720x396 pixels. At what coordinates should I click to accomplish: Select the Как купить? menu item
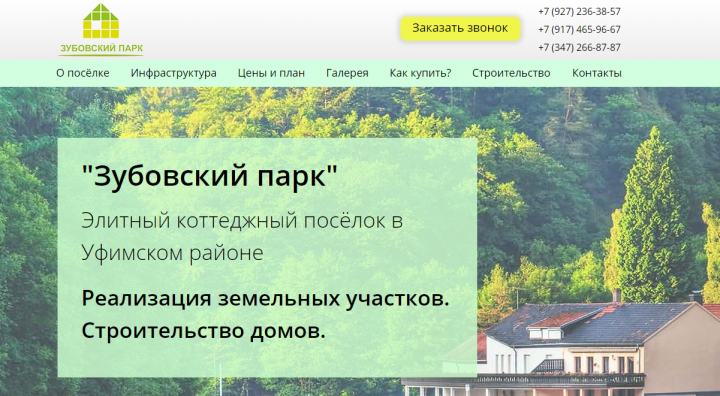(x=421, y=73)
